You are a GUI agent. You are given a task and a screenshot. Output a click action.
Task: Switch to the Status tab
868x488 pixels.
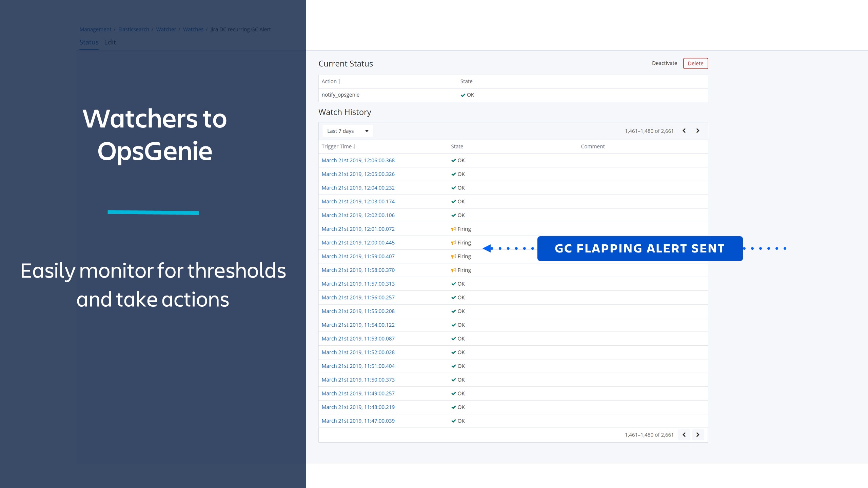click(89, 42)
